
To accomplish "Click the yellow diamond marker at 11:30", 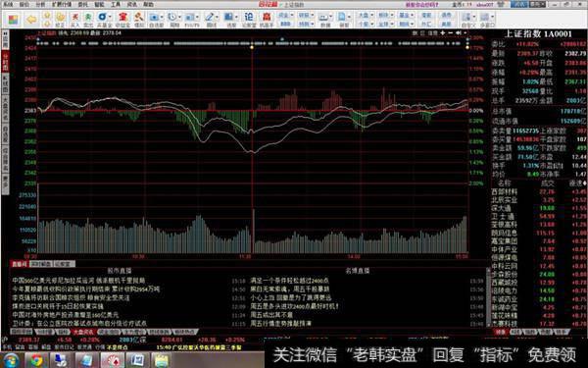I will pos(252,47).
